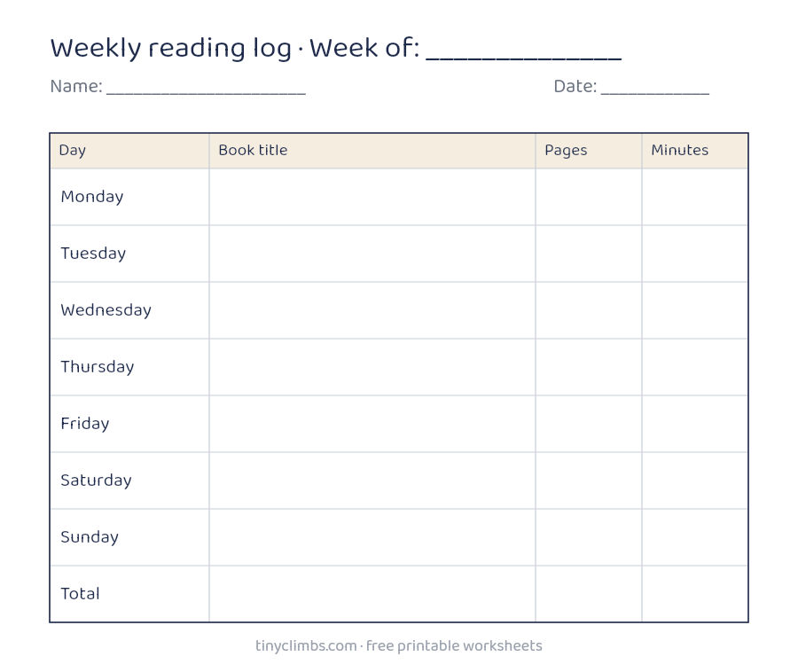Click the Total minutes cell

[x=694, y=594]
